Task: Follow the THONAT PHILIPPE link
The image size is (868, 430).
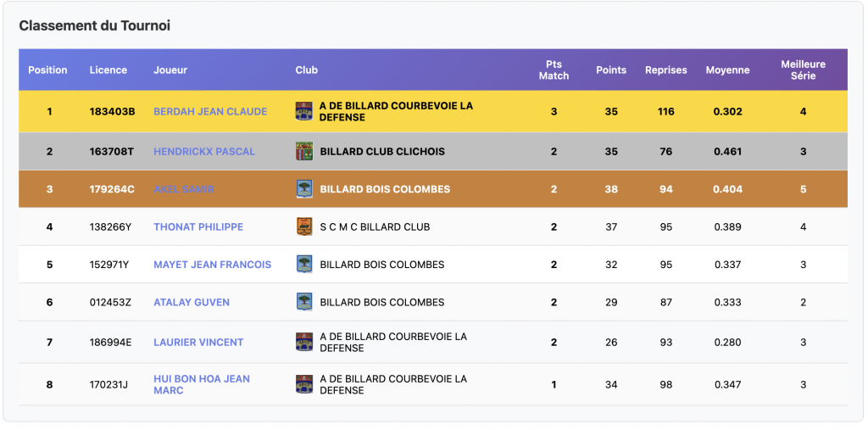Action: 198,226
